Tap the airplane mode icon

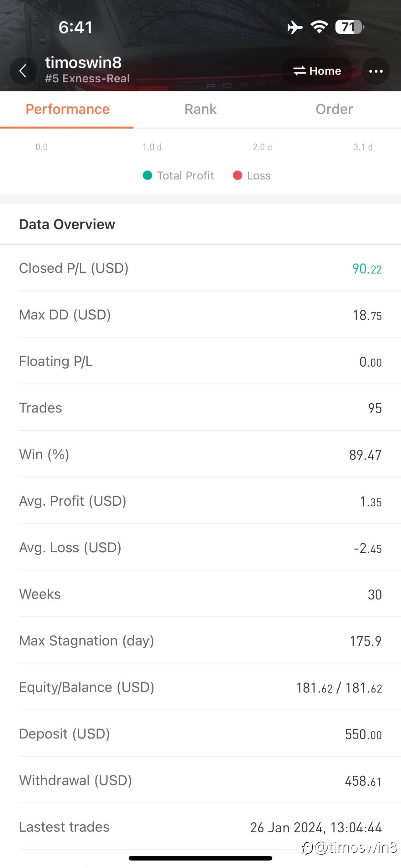pyautogui.click(x=295, y=27)
